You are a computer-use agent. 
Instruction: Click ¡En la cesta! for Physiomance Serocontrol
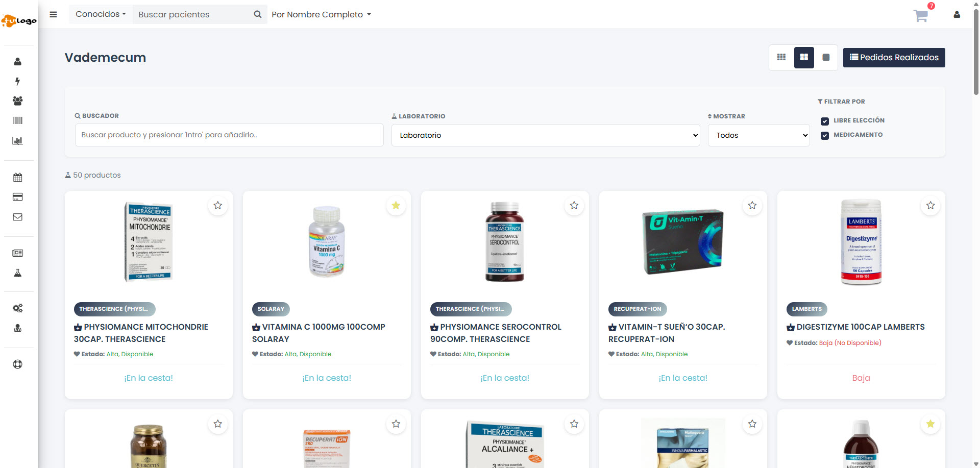[x=505, y=378]
